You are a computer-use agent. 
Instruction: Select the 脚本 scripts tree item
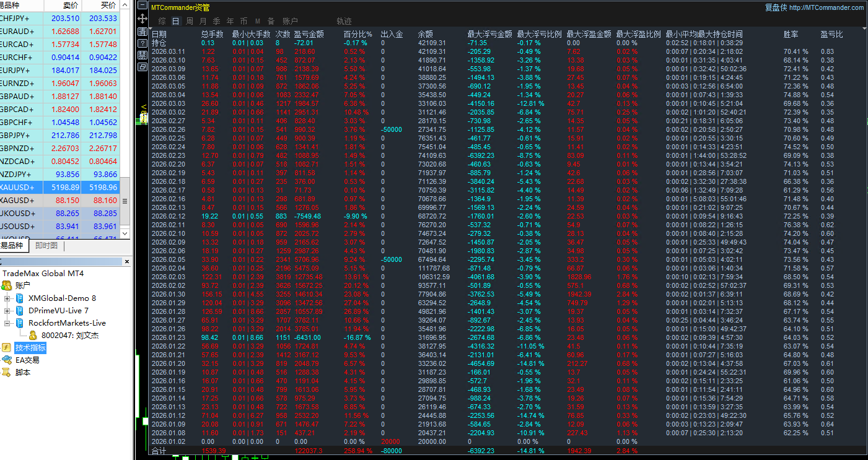[23, 373]
